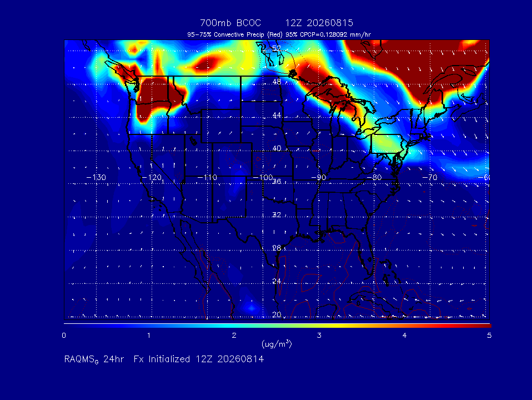Click the -120 longitude label
532x400 pixels.
tap(152, 178)
